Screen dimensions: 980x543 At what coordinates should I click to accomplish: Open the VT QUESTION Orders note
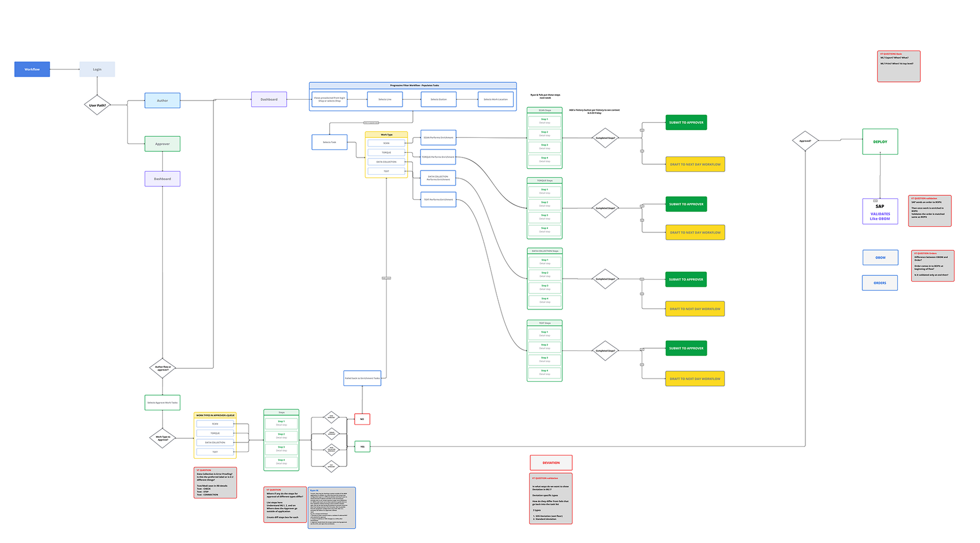point(933,266)
